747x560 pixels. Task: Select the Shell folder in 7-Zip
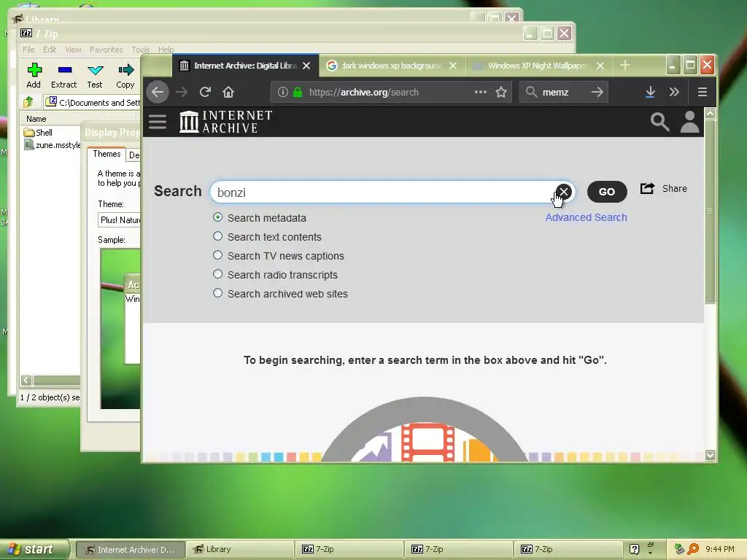pyautogui.click(x=39, y=133)
